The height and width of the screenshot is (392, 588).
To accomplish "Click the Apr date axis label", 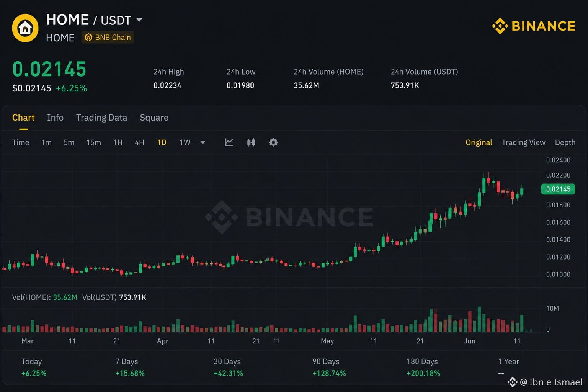I will (163, 341).
